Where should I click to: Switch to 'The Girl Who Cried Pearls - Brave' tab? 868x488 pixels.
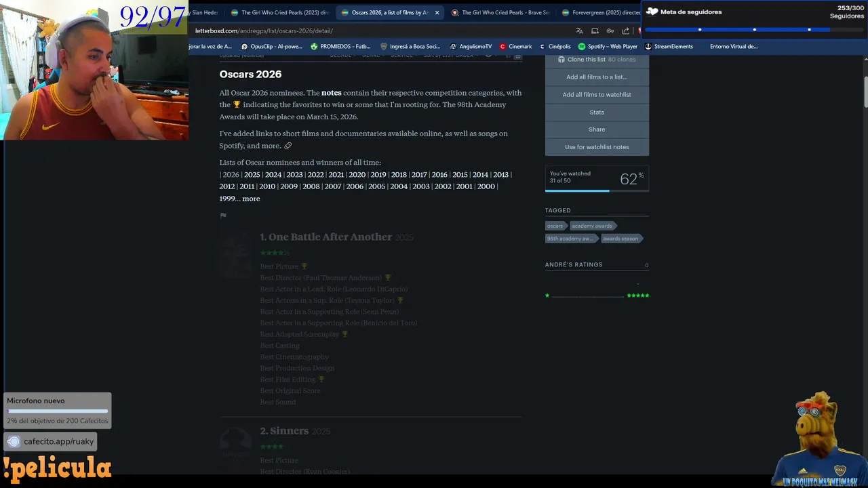point(500,12)
